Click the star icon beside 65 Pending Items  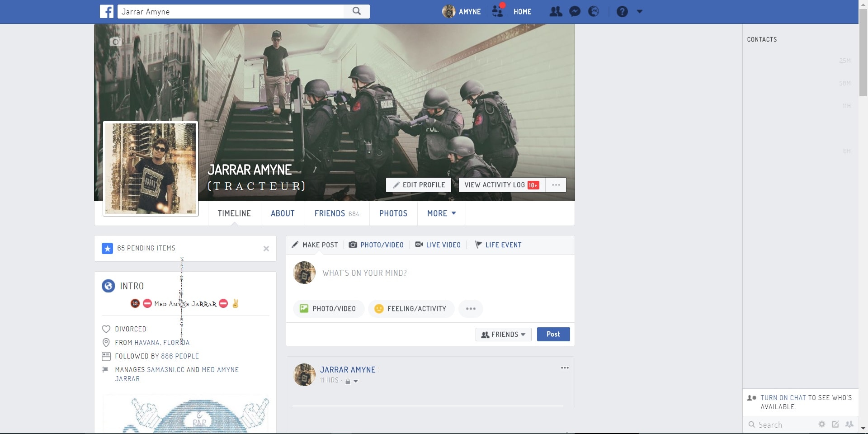pyautogui.click(x=107, y=248)
